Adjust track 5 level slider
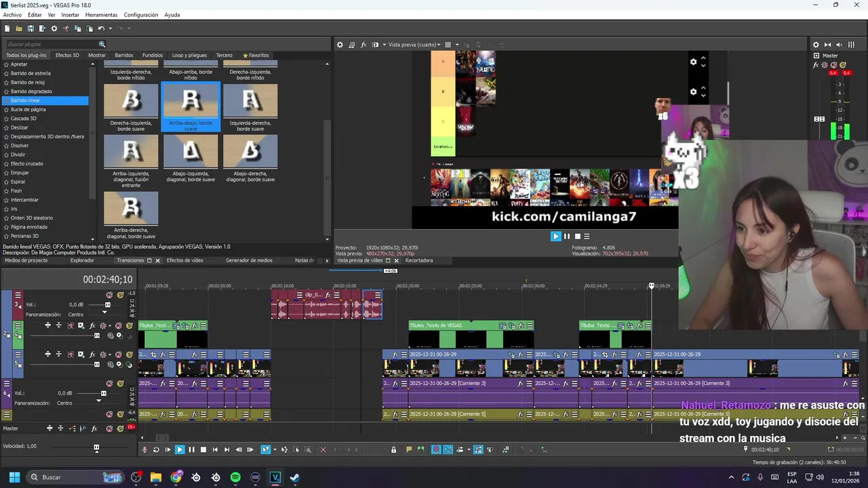The width and height of the screenshot is (868, 488). (96, 365)
